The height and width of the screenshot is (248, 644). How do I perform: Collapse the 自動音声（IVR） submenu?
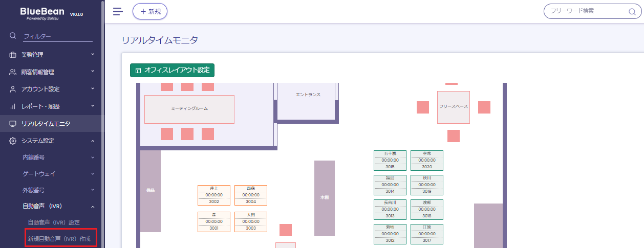tap(93, 207)
